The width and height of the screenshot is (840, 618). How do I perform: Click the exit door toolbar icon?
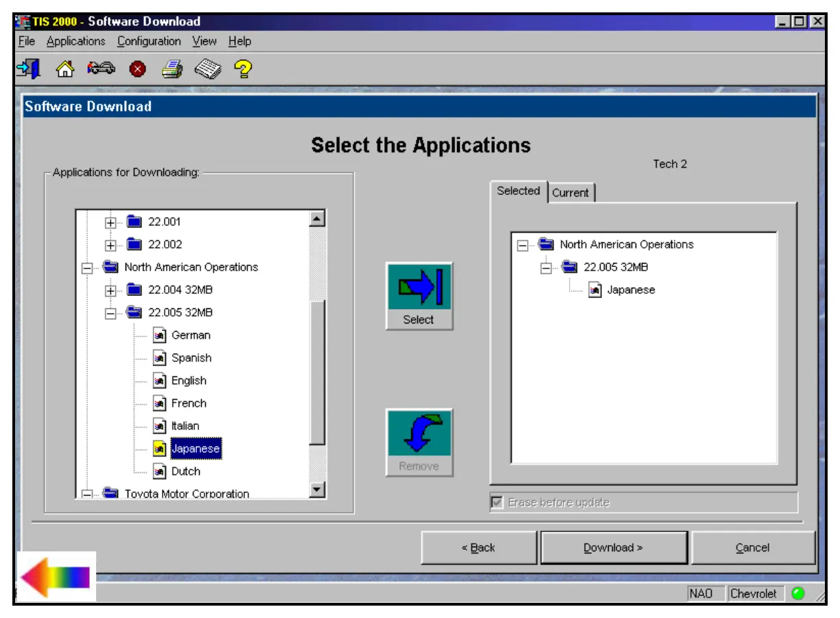click(x=29, y=69)
